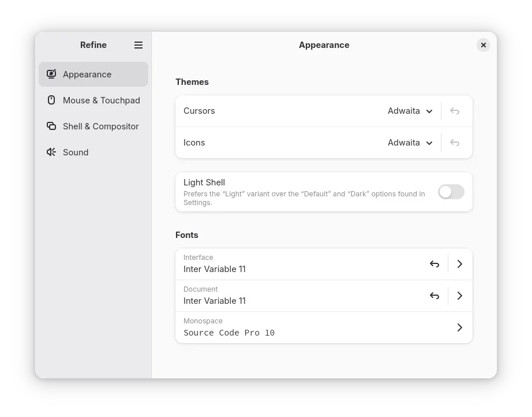Open the Icons theme dropdown
Image resolution: width=532 pixels, height=417 pixels.
410,143
